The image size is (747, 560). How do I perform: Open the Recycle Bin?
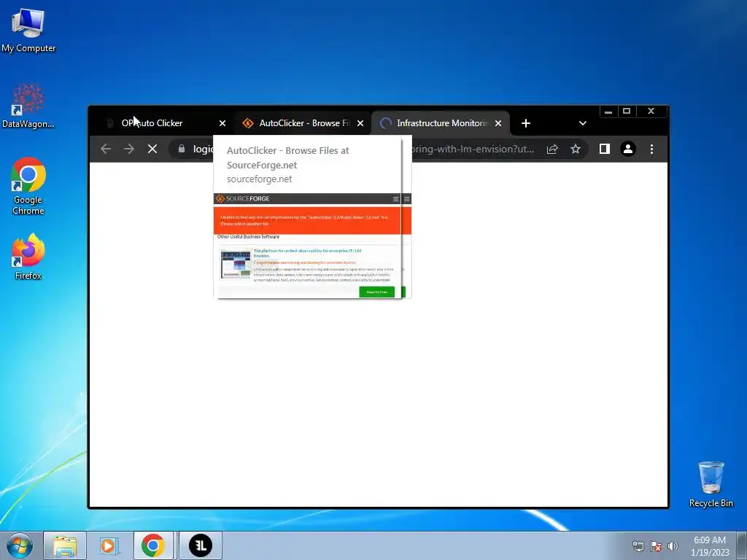pos(711,484)
